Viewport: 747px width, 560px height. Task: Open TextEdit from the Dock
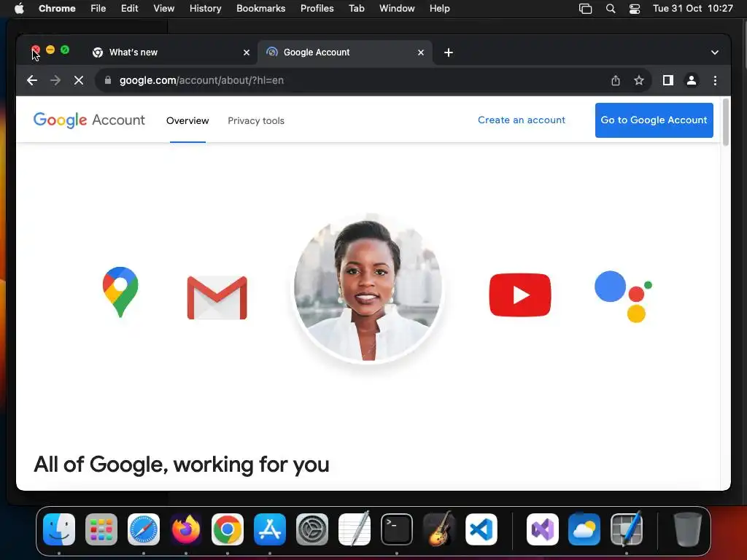(x=355, y=529)
